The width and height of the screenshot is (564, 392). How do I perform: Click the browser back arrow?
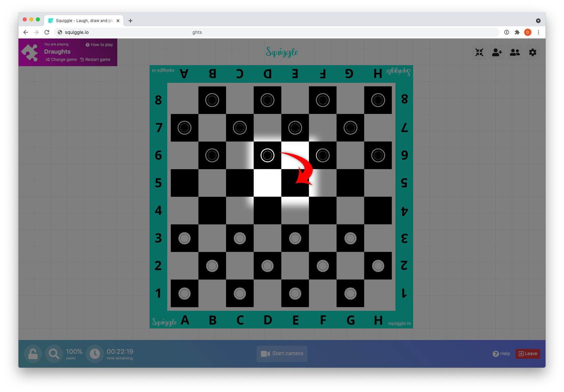26,32
